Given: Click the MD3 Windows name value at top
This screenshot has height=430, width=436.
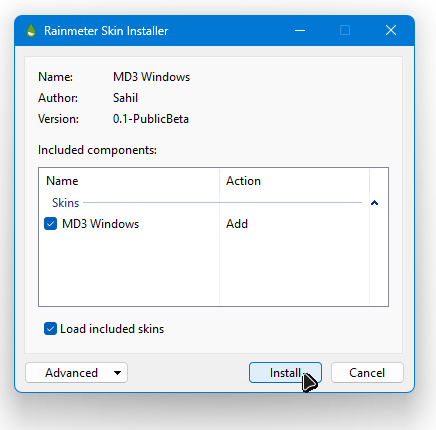Looking at the screenshot, I should point(151,77).
